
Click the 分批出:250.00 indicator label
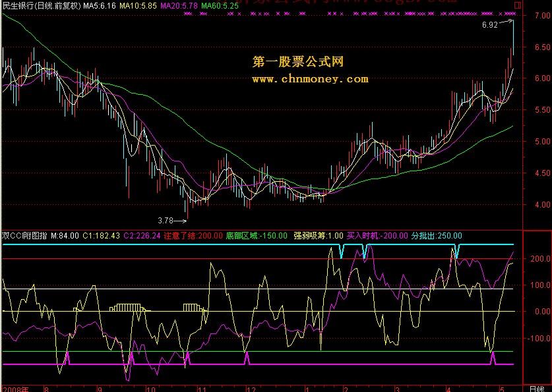coord(437,236)
